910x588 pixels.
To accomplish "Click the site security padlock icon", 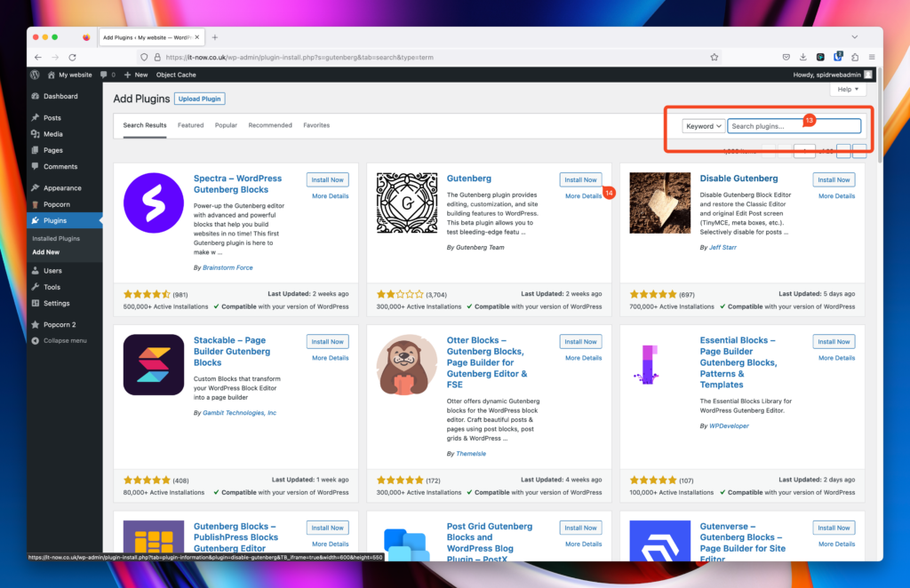I will tap(157, 58).
